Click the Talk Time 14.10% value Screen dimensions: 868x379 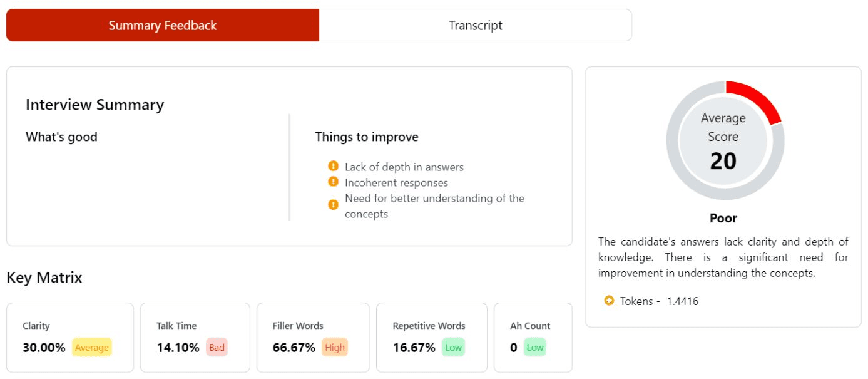pyautogui.click(x=178, y=348)
